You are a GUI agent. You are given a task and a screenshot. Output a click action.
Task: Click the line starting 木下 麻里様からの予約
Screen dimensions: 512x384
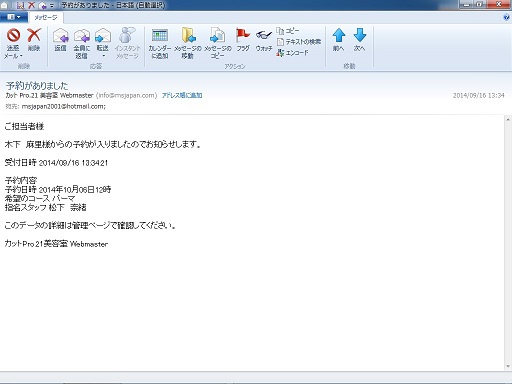click(x=103, y=144)
